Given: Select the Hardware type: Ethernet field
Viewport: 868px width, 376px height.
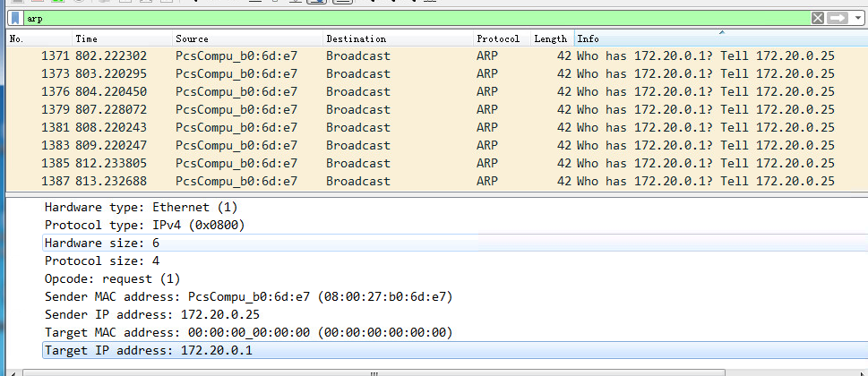Looking at the screenshot, I should pyautogui.click(x=142, y=208).
